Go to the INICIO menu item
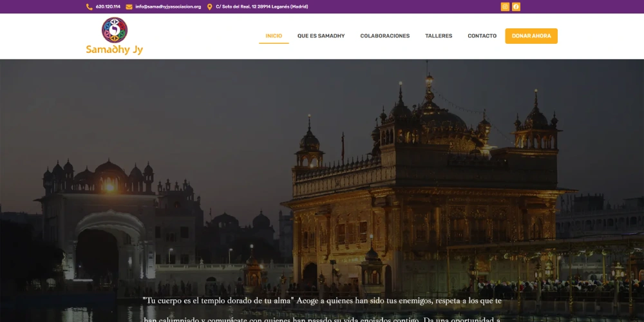644x322 pixels. tap(274, 36)
